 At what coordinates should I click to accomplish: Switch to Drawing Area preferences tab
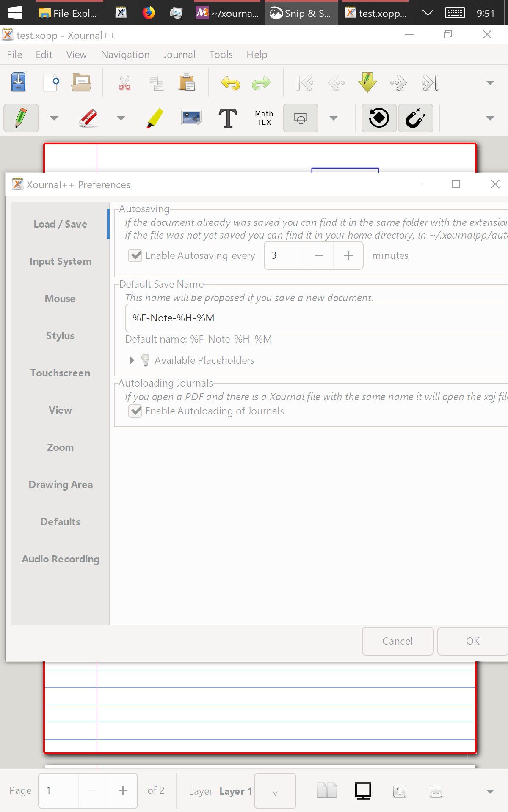click(x=61, y=485)
